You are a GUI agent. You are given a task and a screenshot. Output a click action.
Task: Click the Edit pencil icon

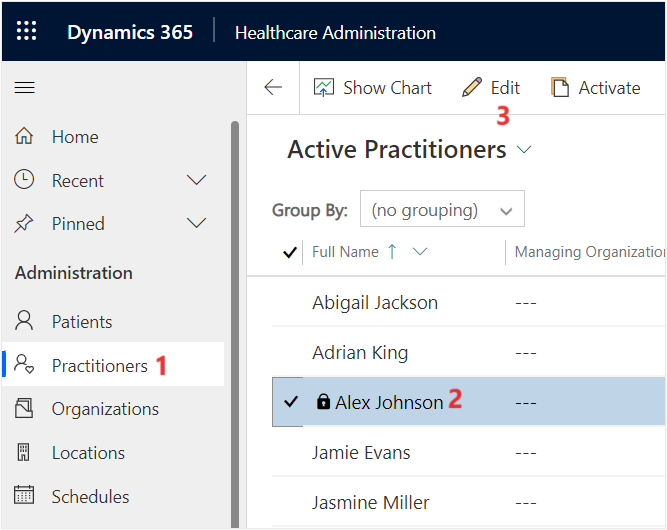472,88
